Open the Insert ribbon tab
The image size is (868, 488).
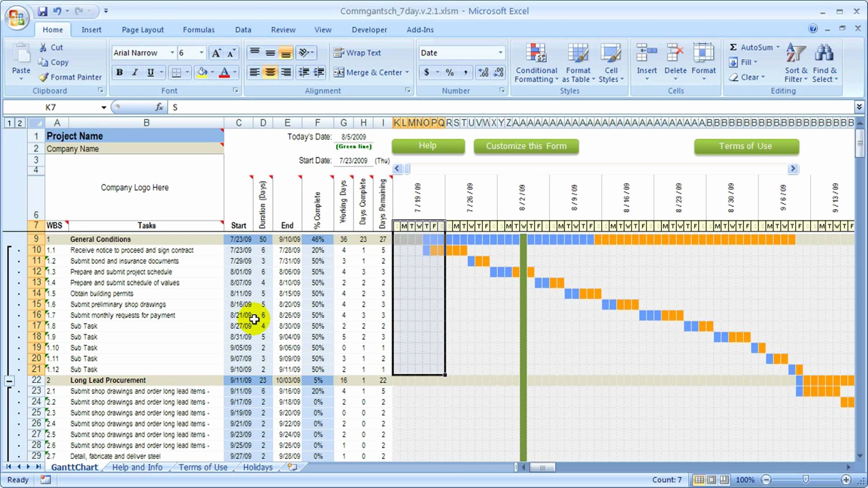91,30
